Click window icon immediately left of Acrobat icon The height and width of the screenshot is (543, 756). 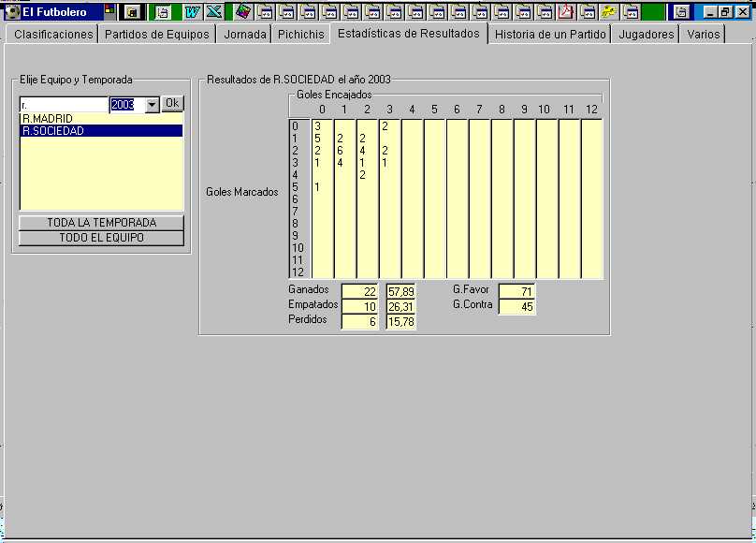(545, 11)
